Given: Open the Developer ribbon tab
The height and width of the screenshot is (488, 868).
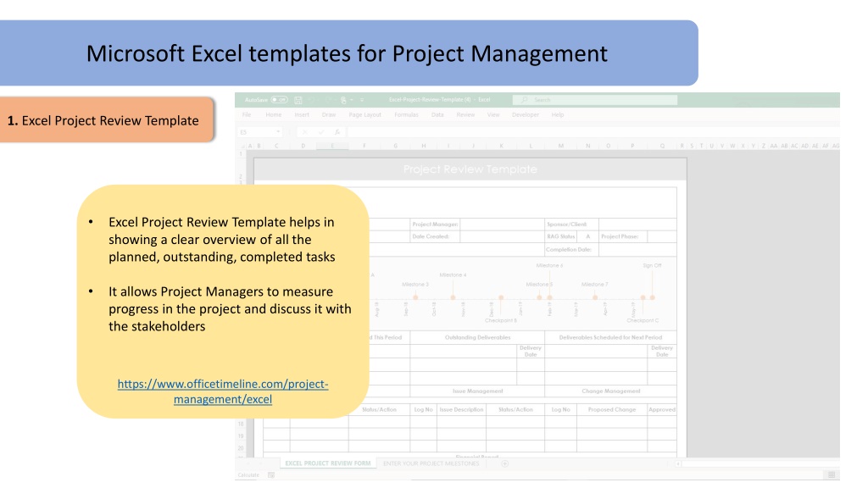Looking at the screenshot, I should tap(526, 115).
